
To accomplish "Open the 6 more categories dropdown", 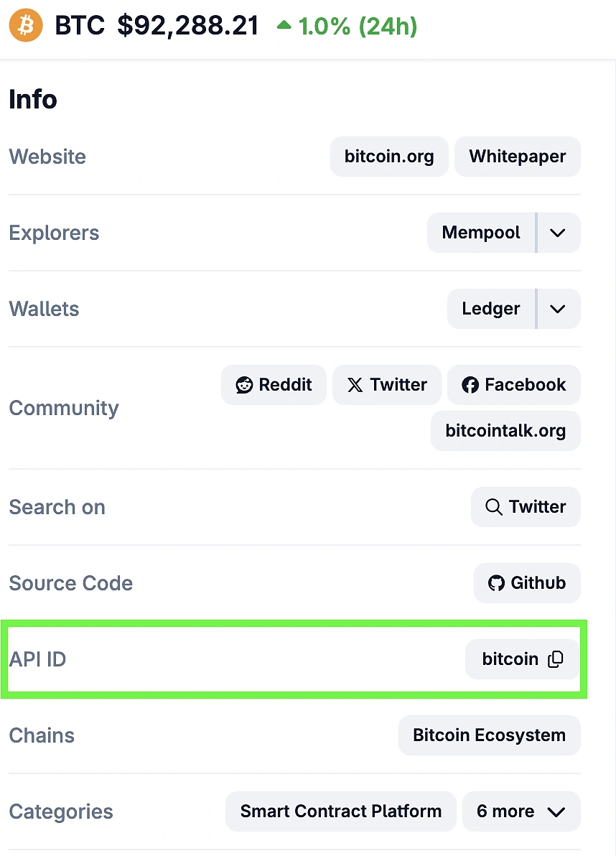I will [521, 811].
